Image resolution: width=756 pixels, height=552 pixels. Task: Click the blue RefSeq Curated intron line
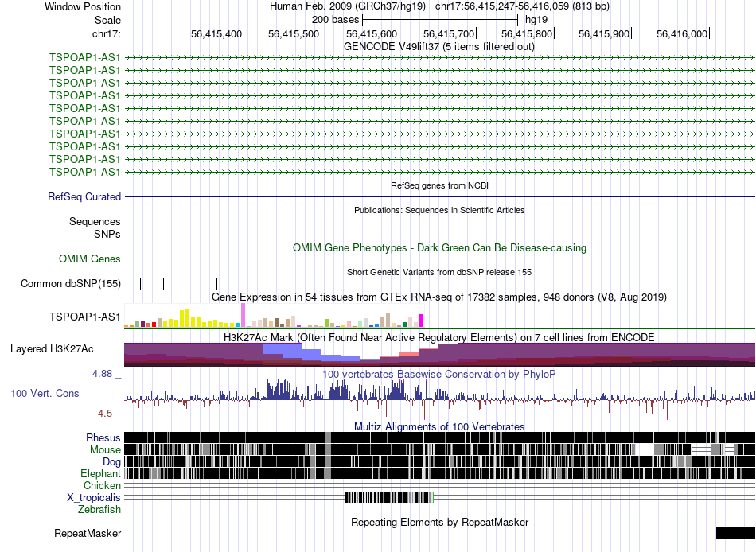[440, 196]
